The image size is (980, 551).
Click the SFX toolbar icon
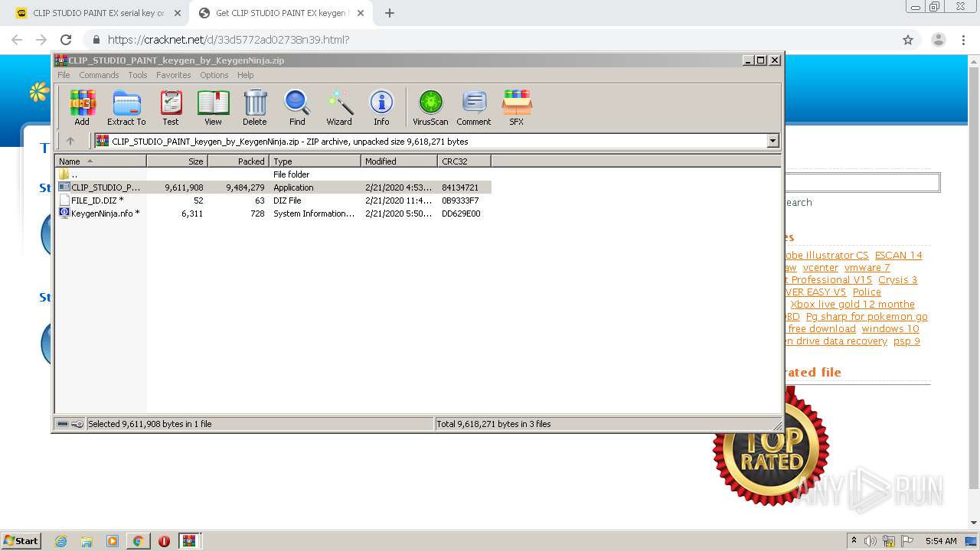(x=517, y=107)
